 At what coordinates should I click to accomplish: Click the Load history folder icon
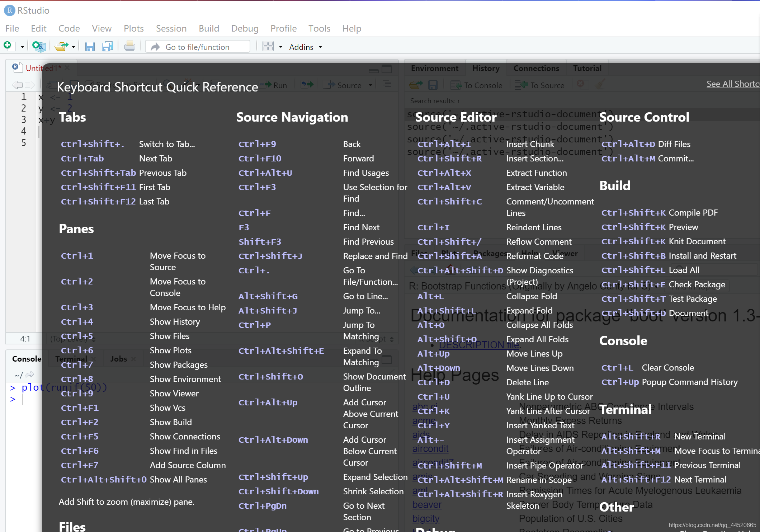416,85
